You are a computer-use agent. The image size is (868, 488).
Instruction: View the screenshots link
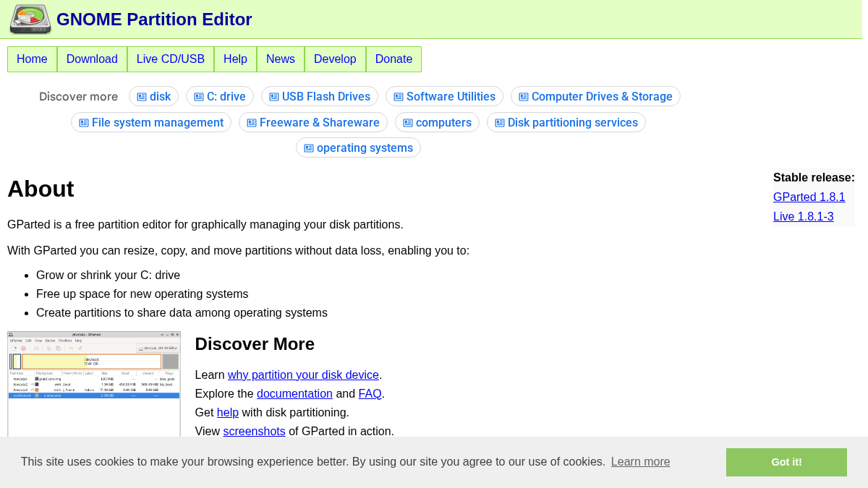tap(254, 431)
